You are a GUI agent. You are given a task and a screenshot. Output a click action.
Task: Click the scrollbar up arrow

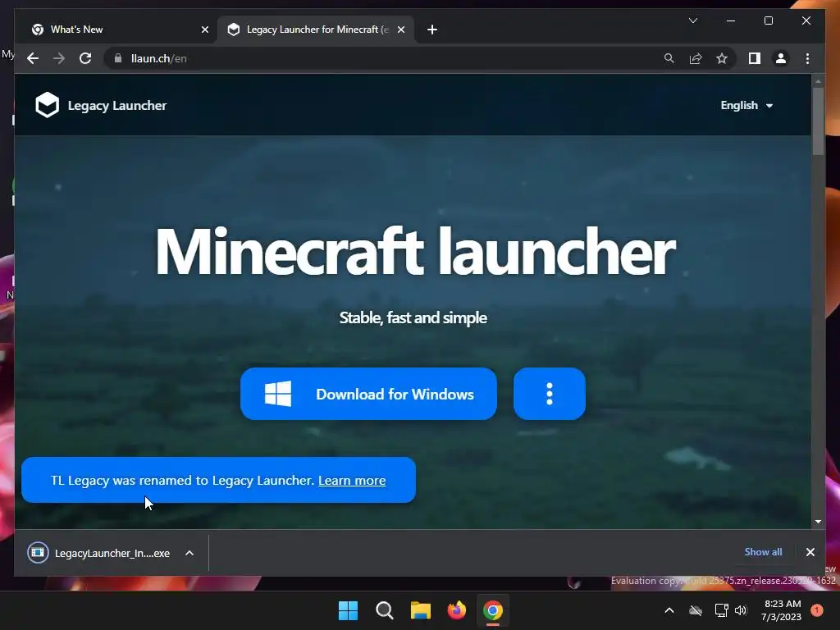point(818,81)
